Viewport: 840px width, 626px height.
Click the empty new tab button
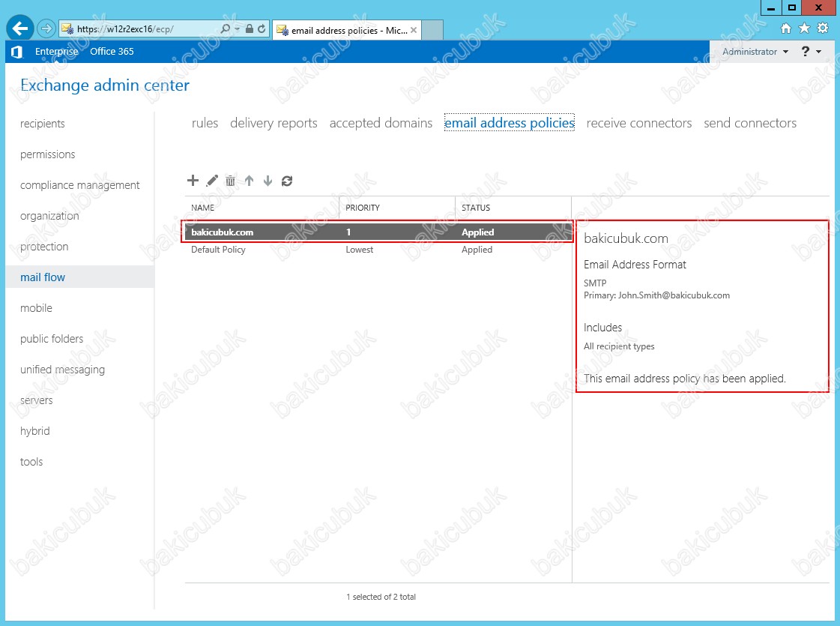click(x=432, y=30)
